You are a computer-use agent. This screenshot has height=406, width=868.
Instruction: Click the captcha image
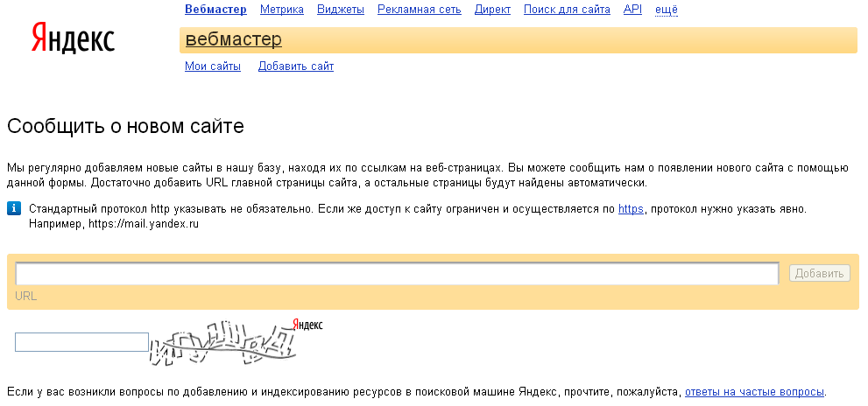point(236,342)
